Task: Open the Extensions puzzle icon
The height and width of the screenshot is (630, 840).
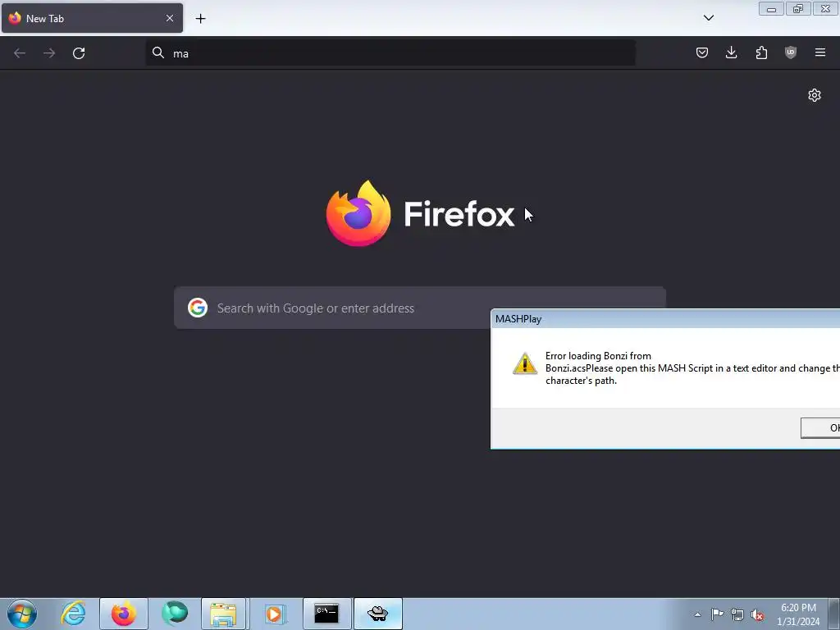Action: 761,52
